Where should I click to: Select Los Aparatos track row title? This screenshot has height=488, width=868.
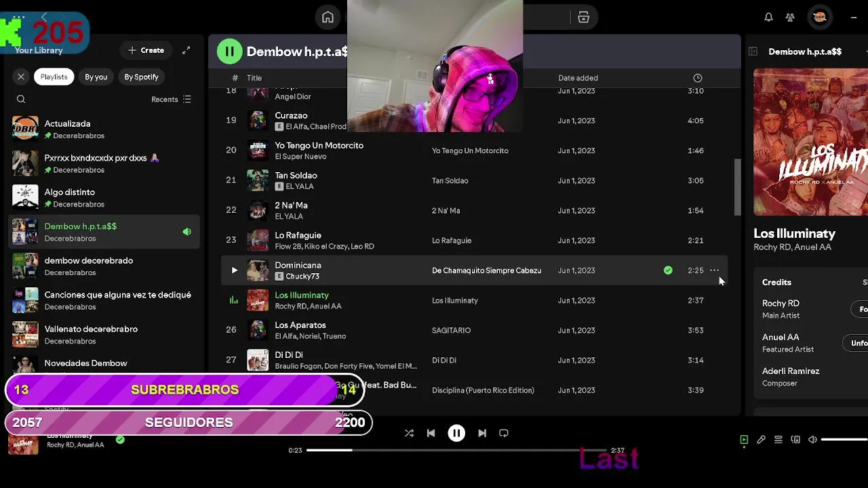pos(300,325)
